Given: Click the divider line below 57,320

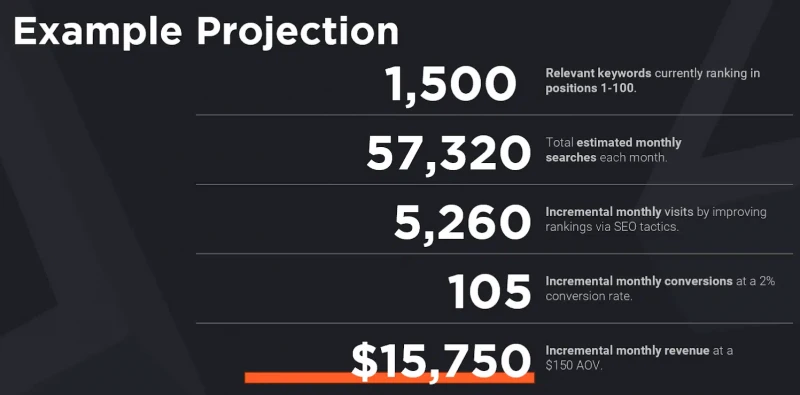Looking at the screenshot, I should 494,185.
